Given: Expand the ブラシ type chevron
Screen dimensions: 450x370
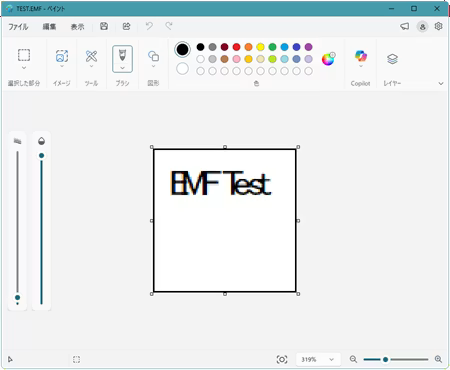Looking at the screenshot, I should 122,68.
